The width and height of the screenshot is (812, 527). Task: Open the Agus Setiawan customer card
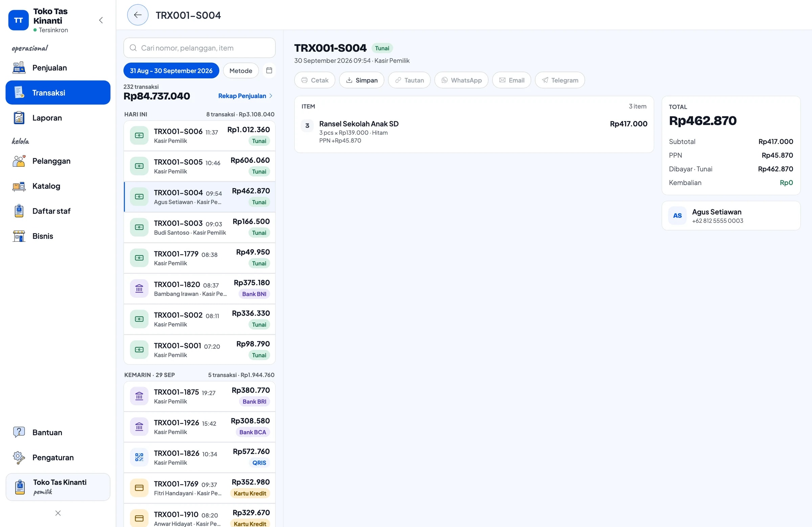731,216
